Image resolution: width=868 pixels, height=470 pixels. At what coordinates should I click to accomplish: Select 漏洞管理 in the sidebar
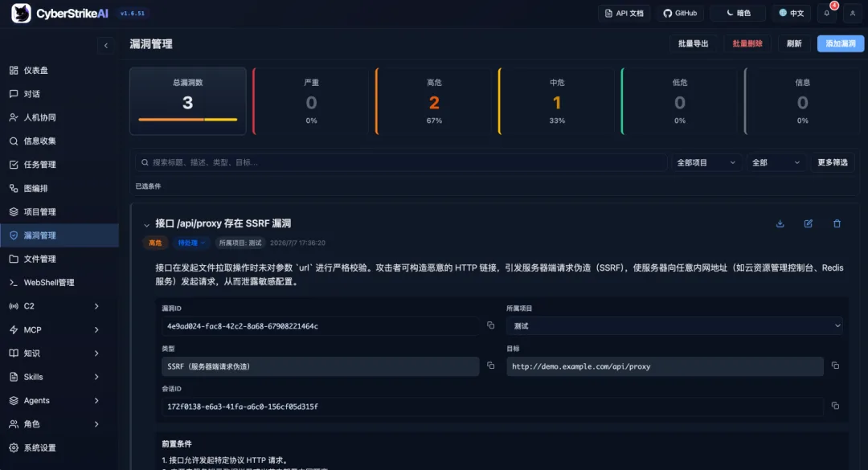click(x=59, y=235)
